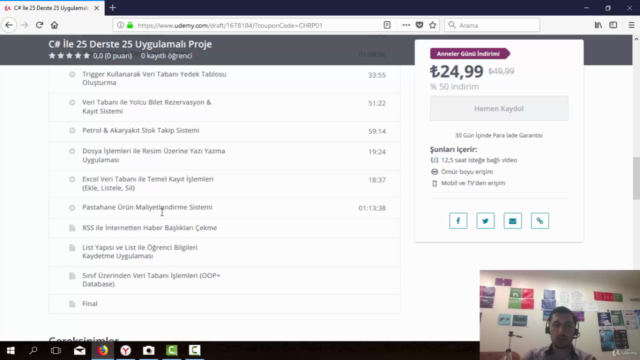Copy course link with chain icon

pos(540,221)
